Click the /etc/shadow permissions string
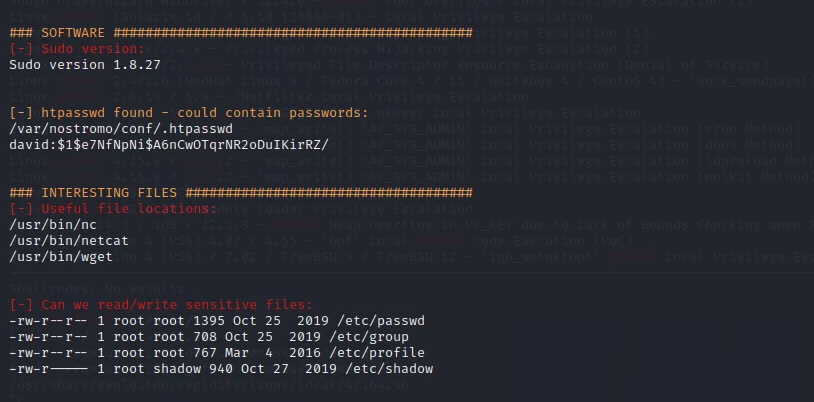 coord(49,369)
